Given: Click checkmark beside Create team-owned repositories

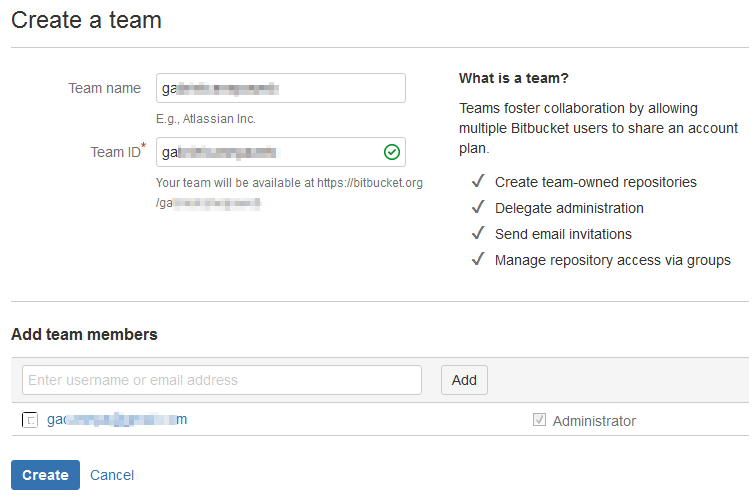Looking at the screenshot, I should pyautogui.click(x=478, y=182).
